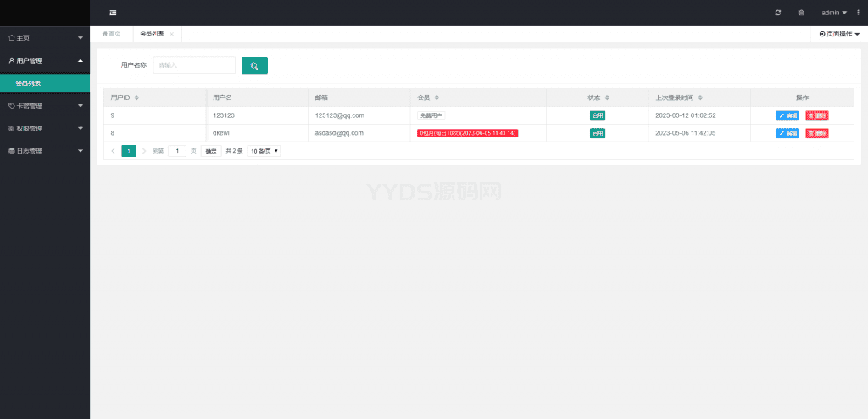Close the 会员列表 tab
This screenshot has width=868, height=419.
(171, 35)
